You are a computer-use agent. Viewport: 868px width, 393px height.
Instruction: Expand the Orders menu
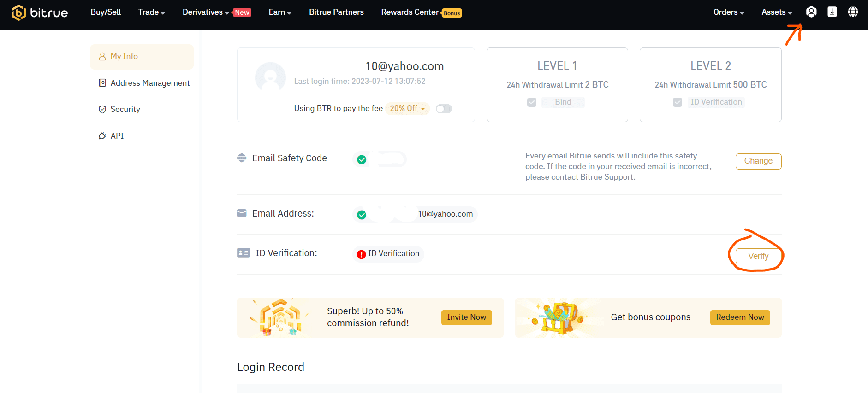click(729, 12)
